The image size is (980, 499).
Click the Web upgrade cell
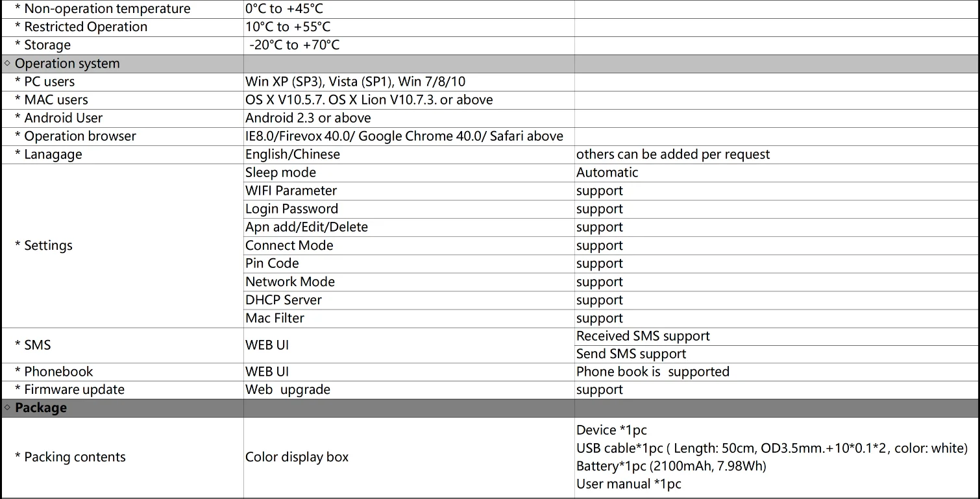(288, 389)
